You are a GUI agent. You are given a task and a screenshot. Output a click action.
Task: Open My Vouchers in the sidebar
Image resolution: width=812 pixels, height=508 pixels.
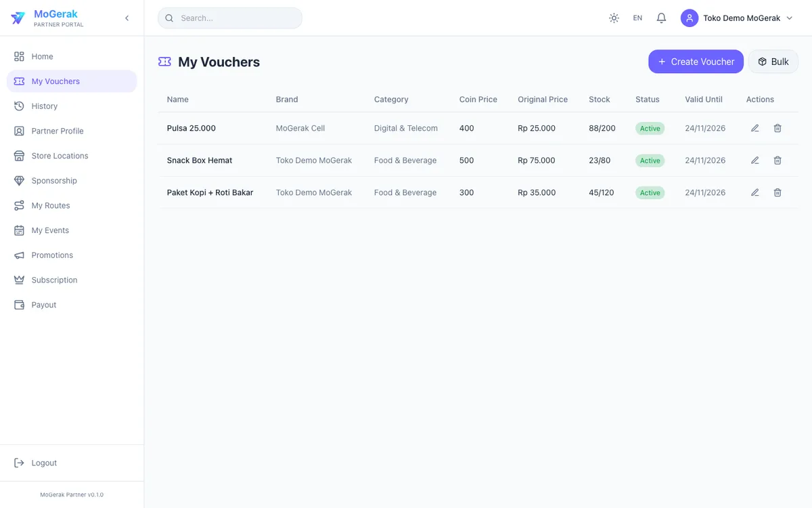72,81
